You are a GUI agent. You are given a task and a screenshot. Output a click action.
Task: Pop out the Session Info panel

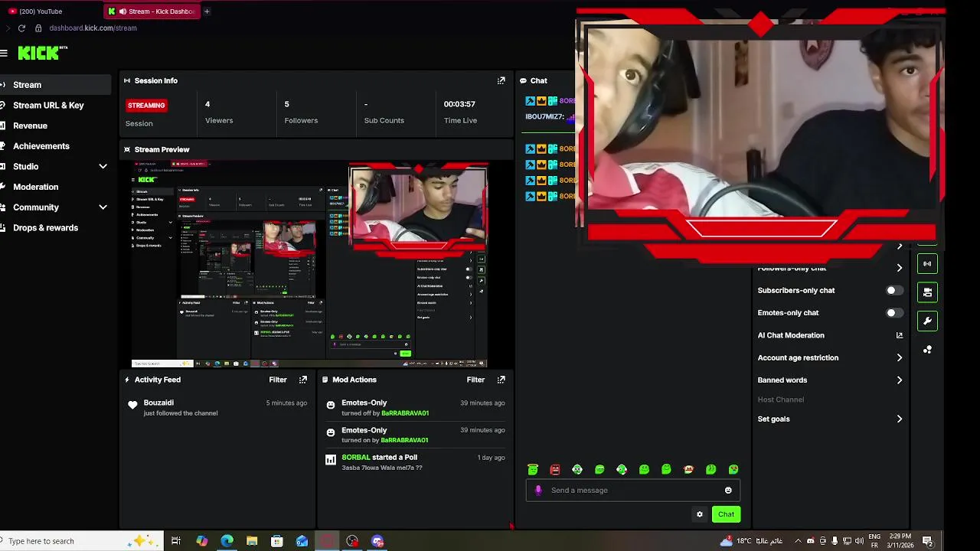(x=501, y=80)
